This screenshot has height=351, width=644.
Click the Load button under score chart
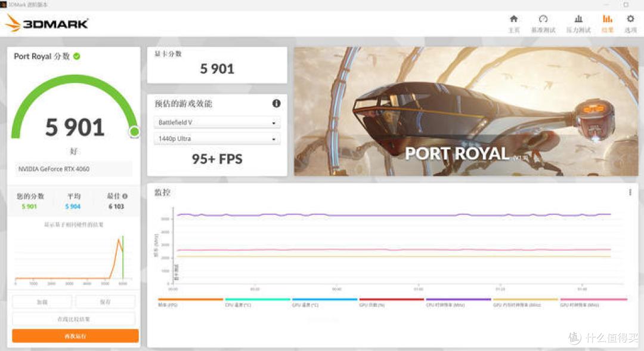42,301
